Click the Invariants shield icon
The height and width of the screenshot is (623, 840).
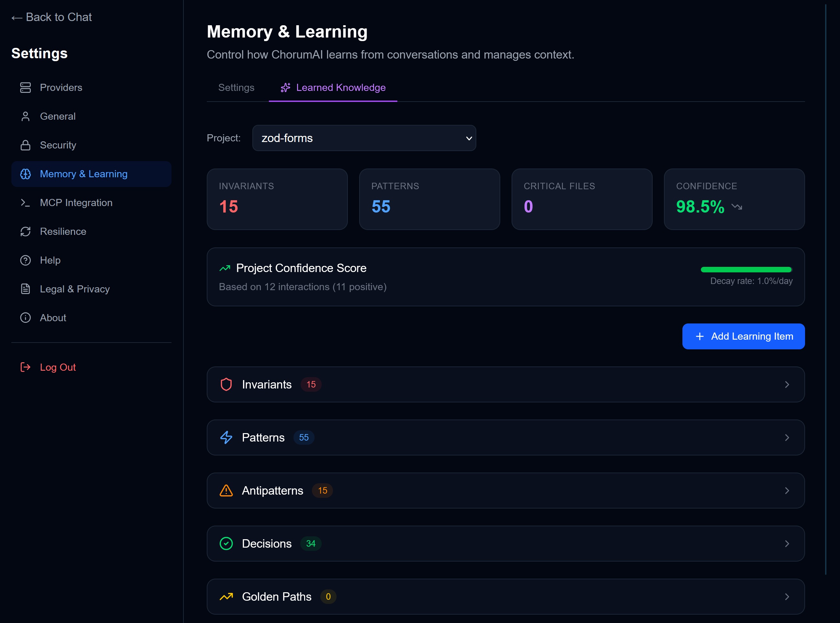click(x=226, y=384)
